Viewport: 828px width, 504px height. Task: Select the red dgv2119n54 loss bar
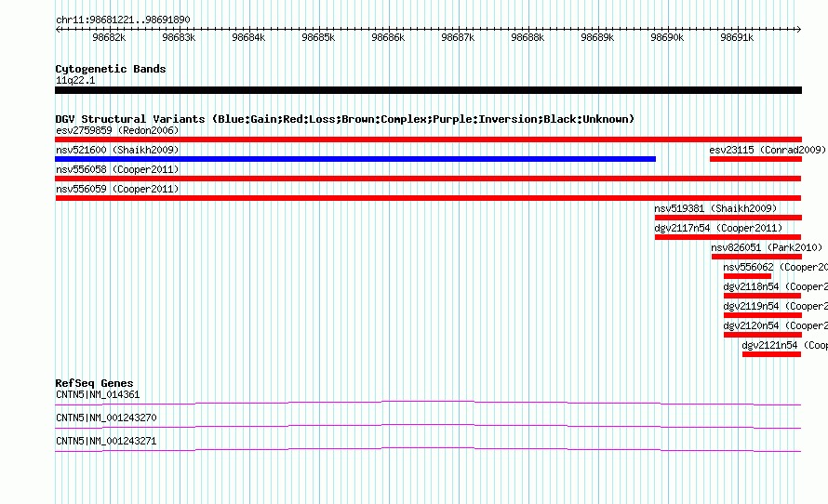[x=763, y=315]
